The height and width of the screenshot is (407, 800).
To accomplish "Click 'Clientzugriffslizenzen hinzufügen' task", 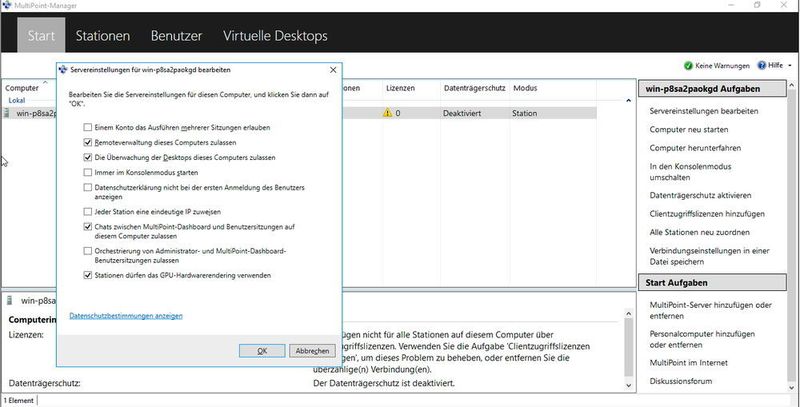I will pyautogui.click(x=707, y=214).
